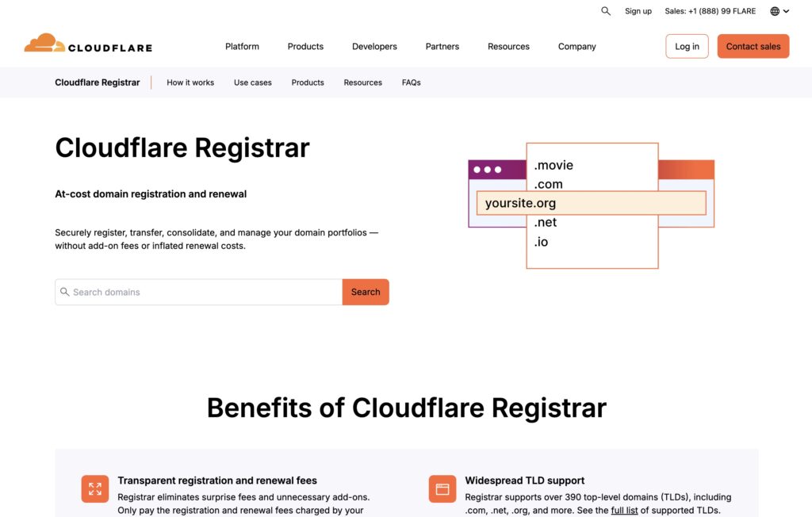Open the Company menu
This screenshot has height=517, width=812.
(576, 46)
